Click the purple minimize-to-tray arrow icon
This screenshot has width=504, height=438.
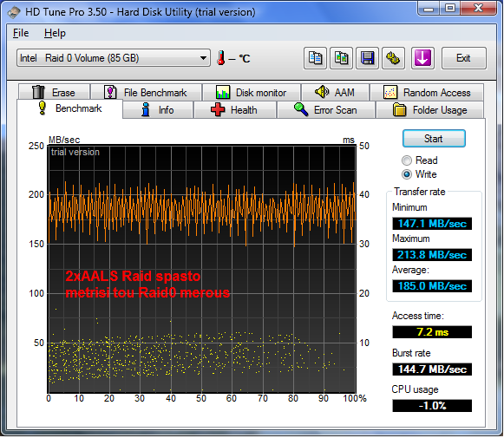422,58
